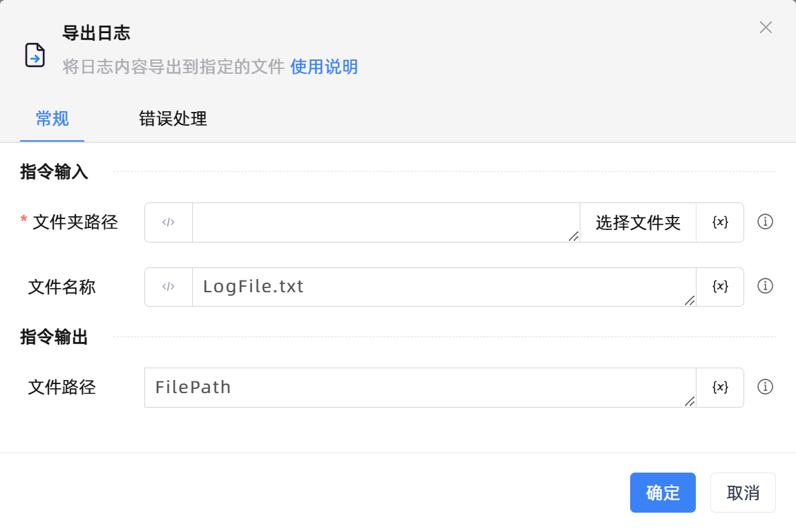Click the export log file icon

tap(35, 55)
